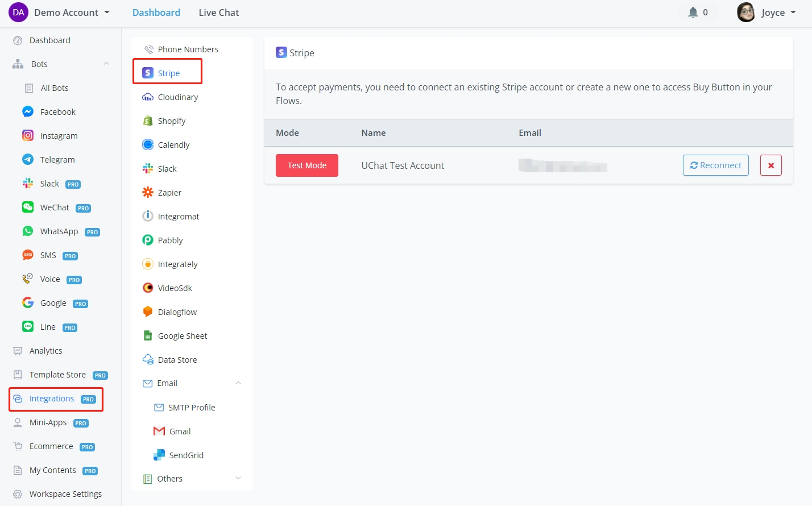Switch to the Live Chat tab
Image resolution: width=812 pixels, height=506 pixels.
tap(218, 13)
